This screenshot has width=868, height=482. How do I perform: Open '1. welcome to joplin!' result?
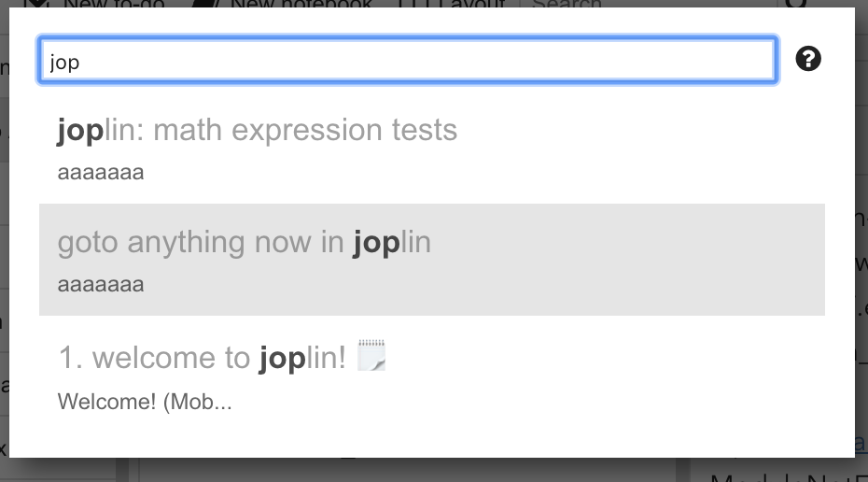432,374
